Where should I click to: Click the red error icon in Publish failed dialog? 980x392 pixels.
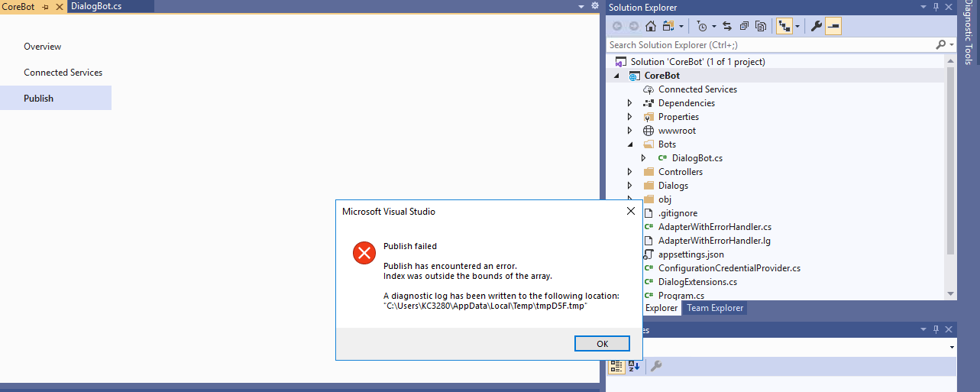tap(364, 253)
